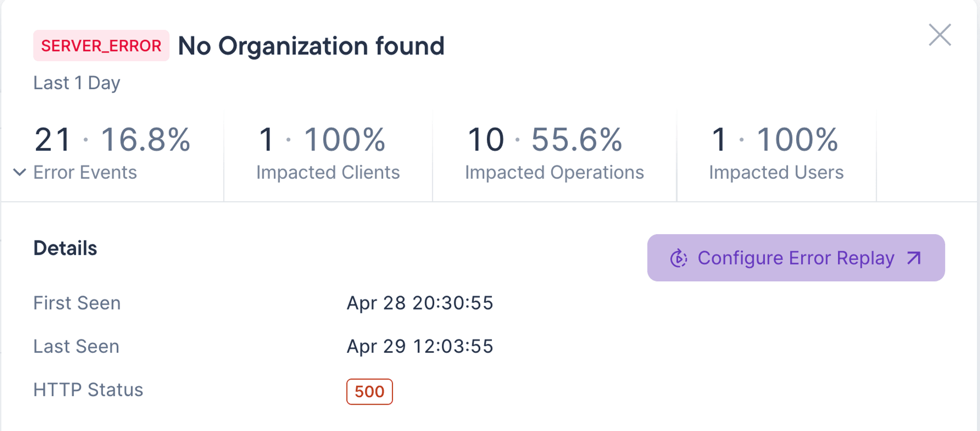Click the HTTP Status label
Image resolution: width=980 pixels, height=431 pixels.
pos(88,390)
